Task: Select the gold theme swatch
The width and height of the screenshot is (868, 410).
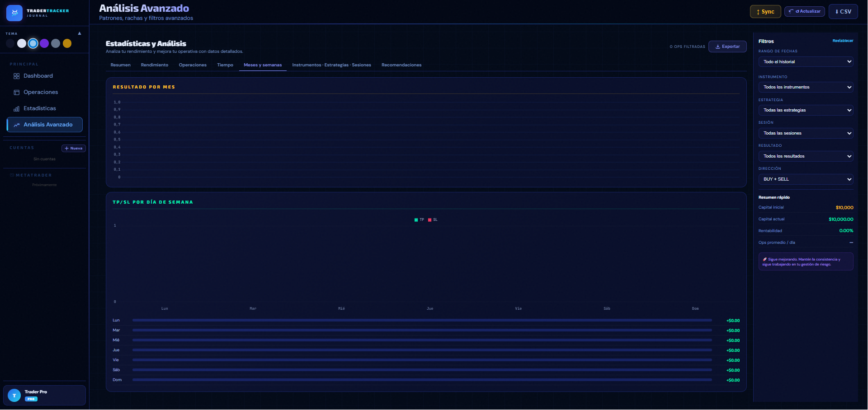Action: [67, 43]
